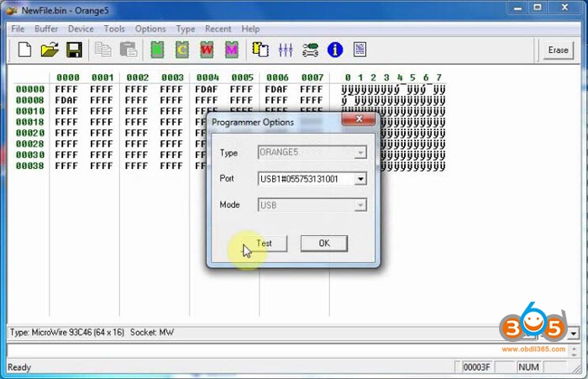This screenshot has width=588, height=379.
Task: Select first FFFF cell in row 00000
Action: (x=66, y=89)
